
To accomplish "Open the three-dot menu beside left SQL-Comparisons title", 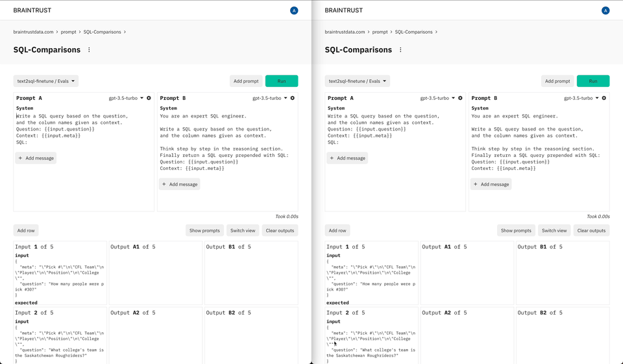I will point(89,50).
